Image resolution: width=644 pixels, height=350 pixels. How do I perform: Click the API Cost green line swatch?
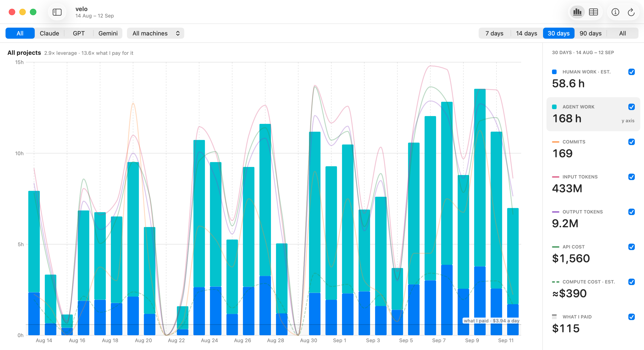[555, 247]
